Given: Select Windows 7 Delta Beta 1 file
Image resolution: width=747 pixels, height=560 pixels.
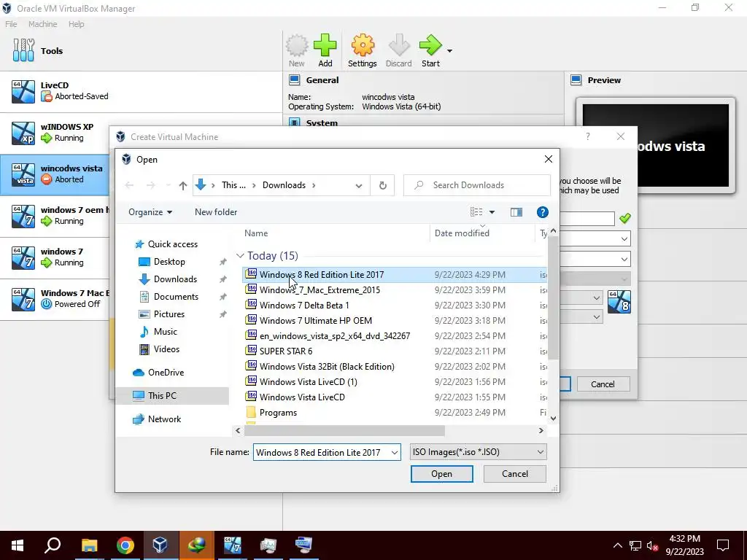Looking at the screenshot, I should tap(395, 306).
